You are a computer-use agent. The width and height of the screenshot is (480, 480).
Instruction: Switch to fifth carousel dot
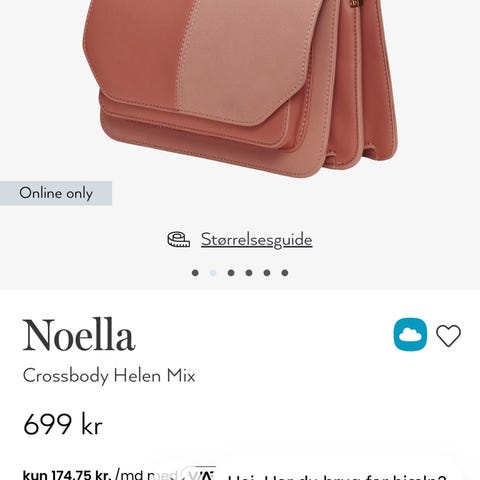pos(267,273)
